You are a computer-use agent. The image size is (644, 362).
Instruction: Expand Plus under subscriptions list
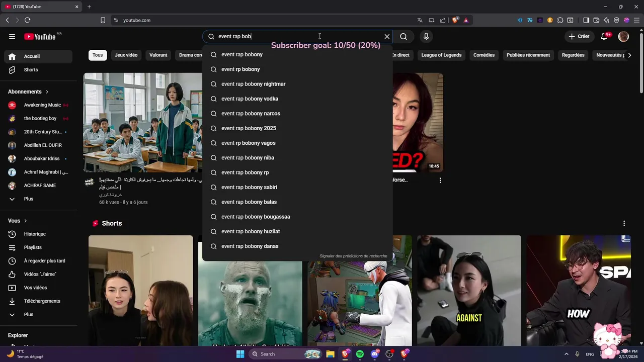click(38, 199)
